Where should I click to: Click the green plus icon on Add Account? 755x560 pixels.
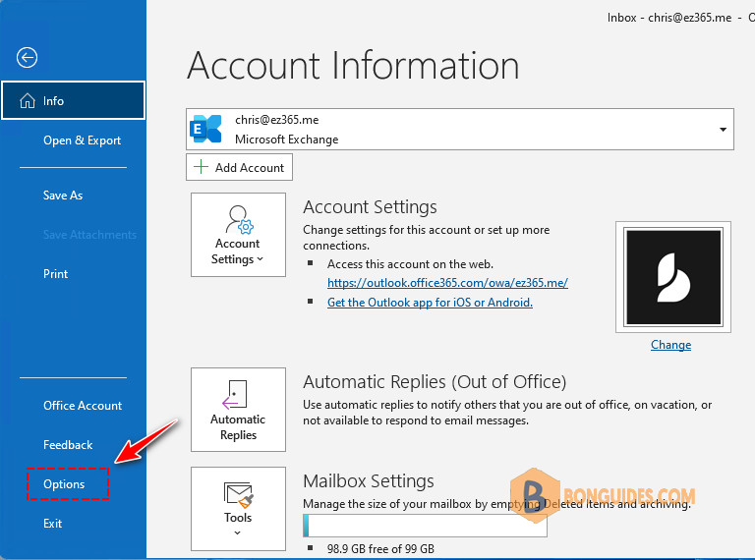201,167
